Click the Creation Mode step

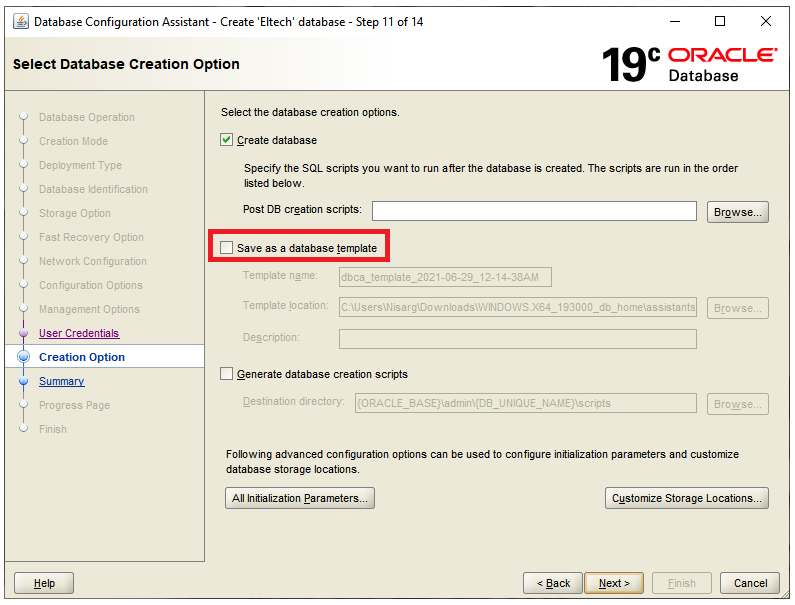[x=74, y=141]
